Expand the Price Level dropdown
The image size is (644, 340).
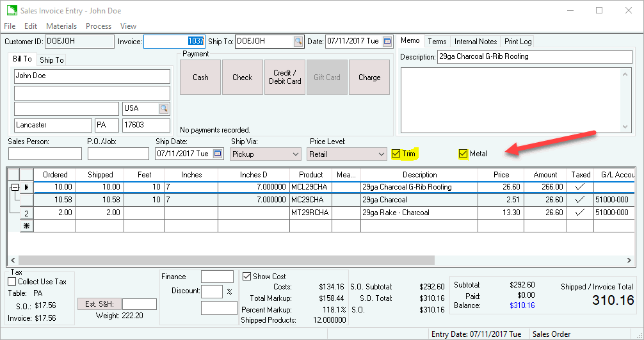coord(381,154)
